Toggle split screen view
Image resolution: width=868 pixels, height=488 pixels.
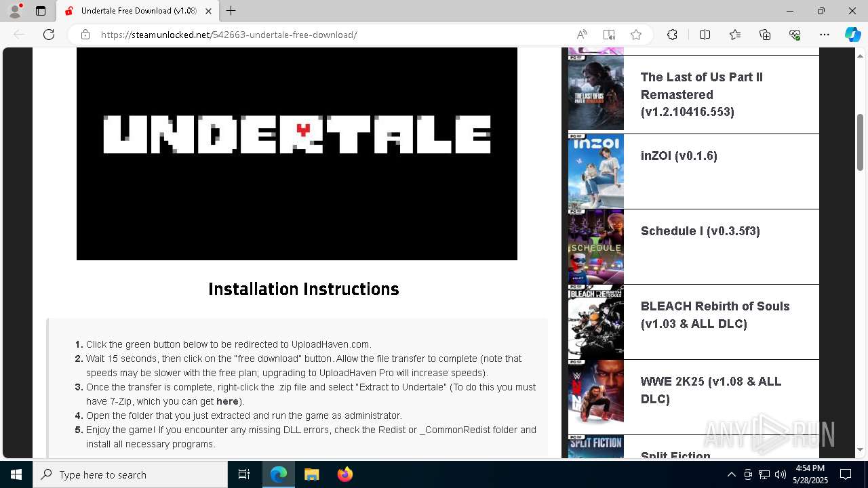[705, 35]
